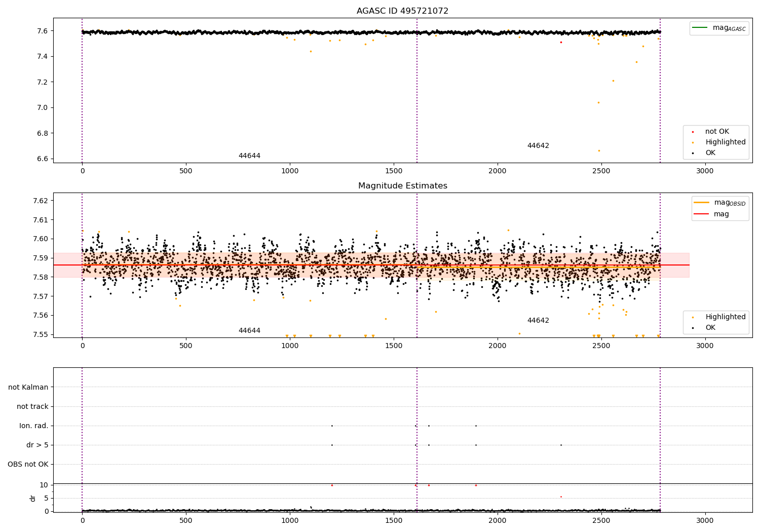This screenshot has height=532, width=760.
Task: Click the red dr point near x 2300 in bottom plot
Action: [561, 497]
